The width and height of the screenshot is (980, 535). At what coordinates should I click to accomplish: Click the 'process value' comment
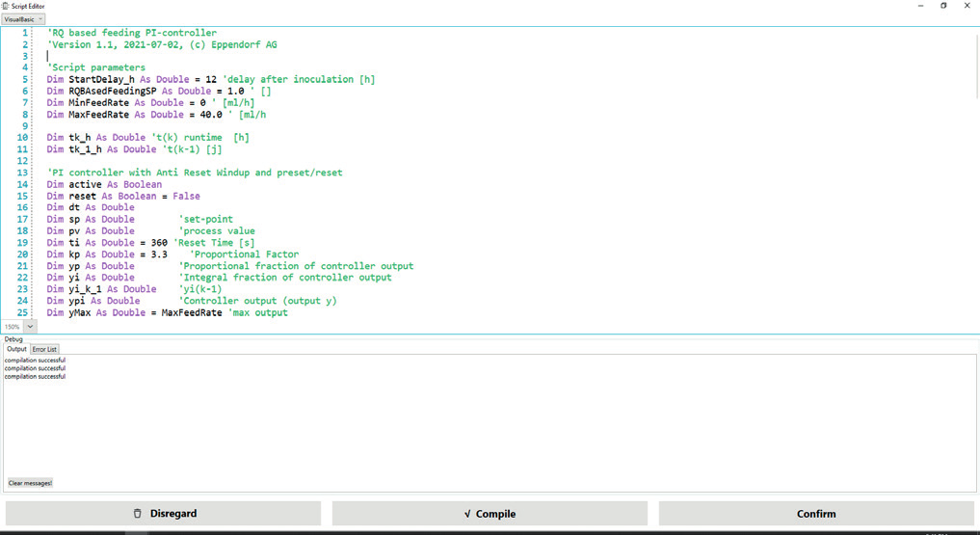click(x=216, y=230)
